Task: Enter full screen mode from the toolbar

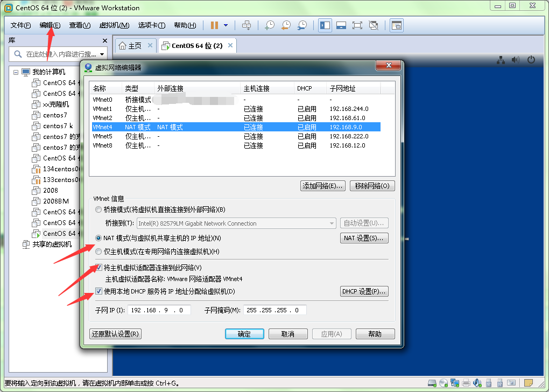Action: 357,25
